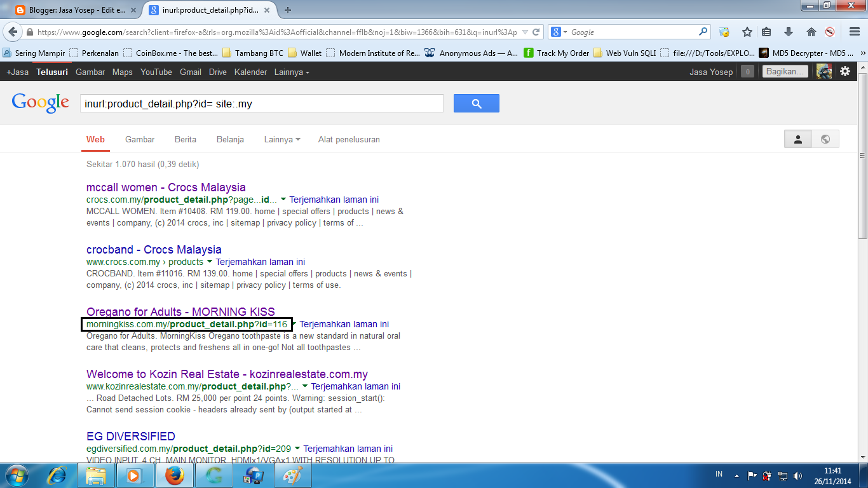Open Track My Order bookmark
Image resolution: width=868 pixels, height=488 pixels.
[557, 53]
